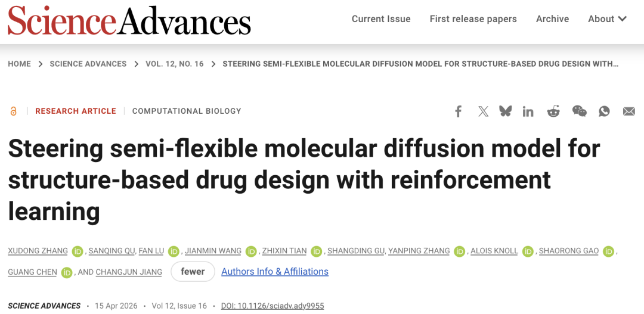Go to First release papers
Viewport: 644px width, 314px height.
point(473,19)
